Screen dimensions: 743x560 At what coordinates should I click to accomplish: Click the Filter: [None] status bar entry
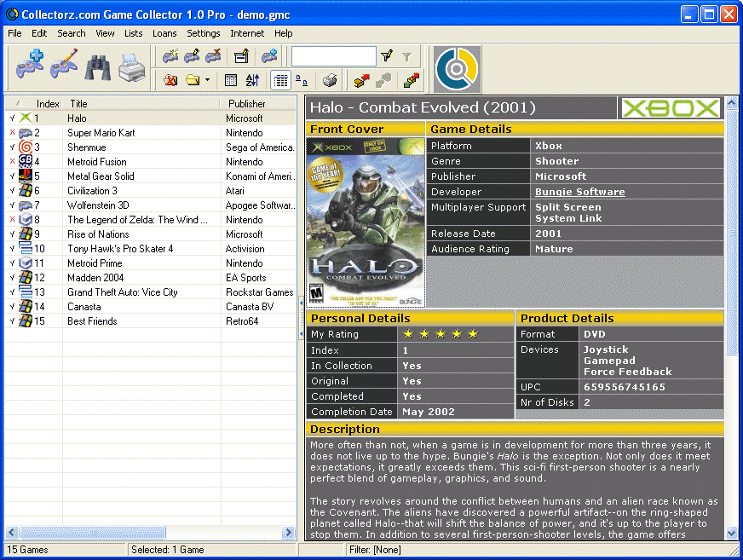(x=375, y=550)
